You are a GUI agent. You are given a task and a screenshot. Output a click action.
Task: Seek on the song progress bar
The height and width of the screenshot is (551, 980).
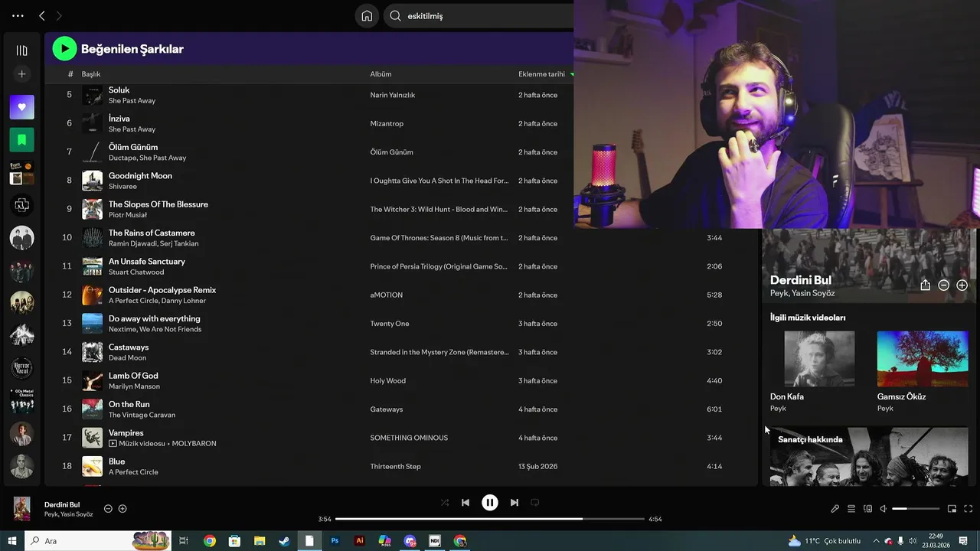(490, 519)
